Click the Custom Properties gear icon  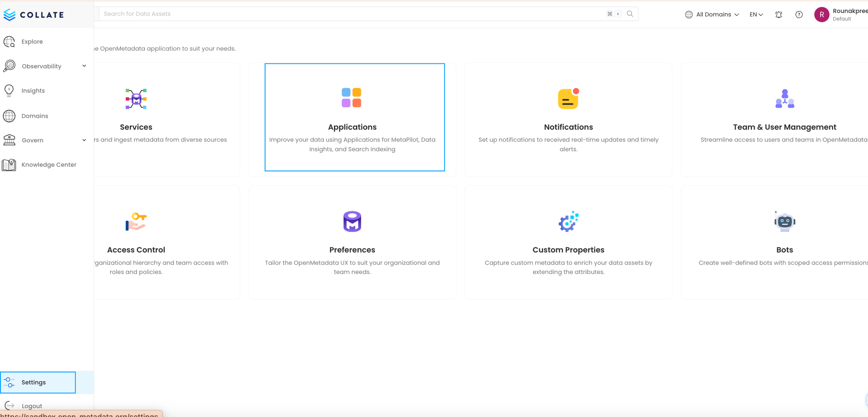pos(568,221)
